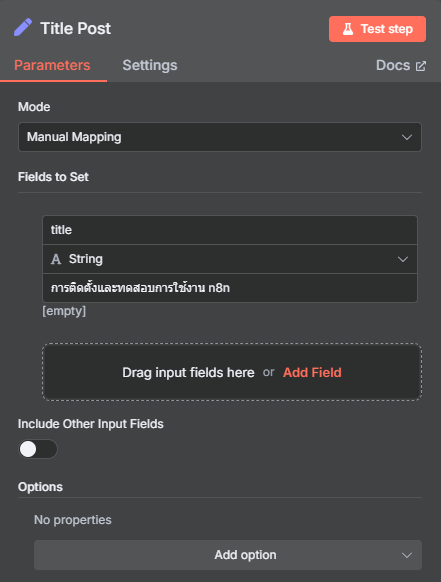This screenshot has width=441, height=582.
Task: Click the Thai text value input field
Action: 230,288
